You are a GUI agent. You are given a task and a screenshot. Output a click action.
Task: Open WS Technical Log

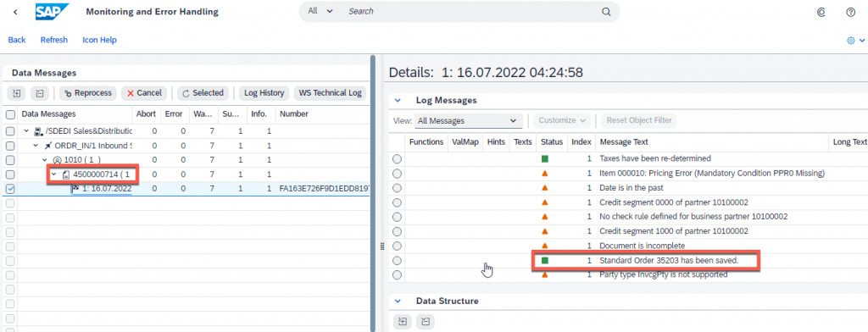330,93
